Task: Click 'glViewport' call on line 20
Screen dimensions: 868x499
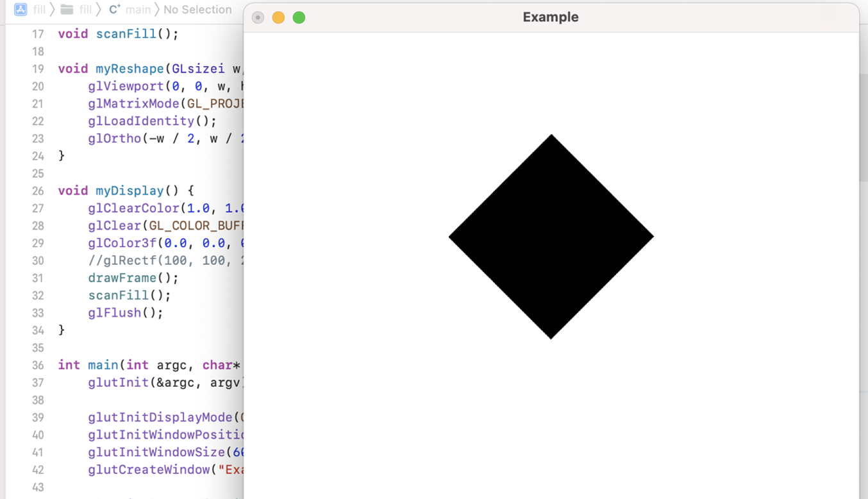Action: [x=126, y=86]
